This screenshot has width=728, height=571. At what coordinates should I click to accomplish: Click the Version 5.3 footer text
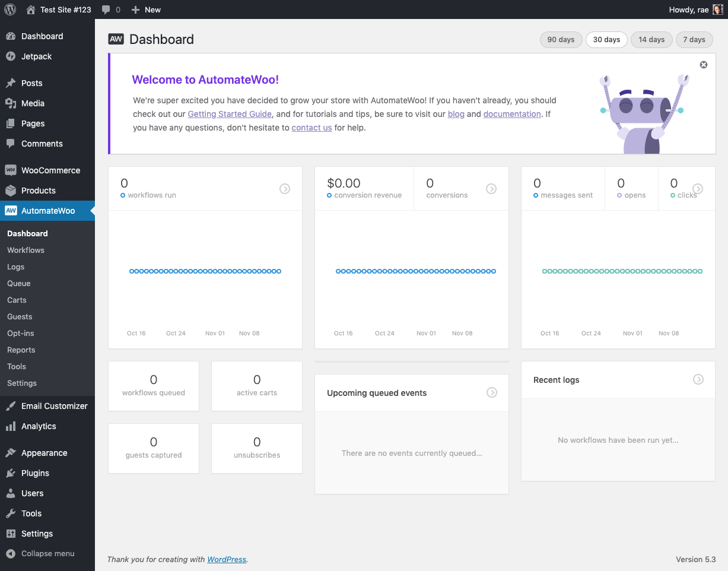click(696, 559)
